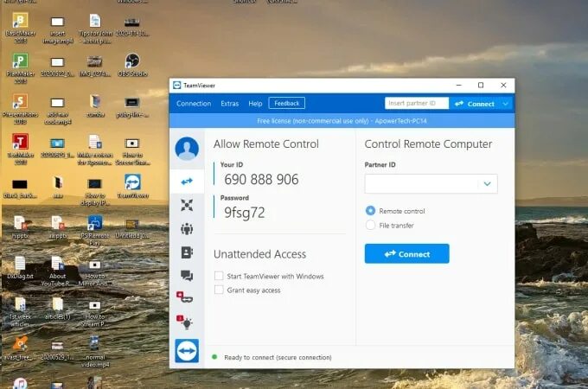The height and width of the screenshot is (389, 588).
Task: Select the Remote control radio button
Action: (x=370, y=211)
